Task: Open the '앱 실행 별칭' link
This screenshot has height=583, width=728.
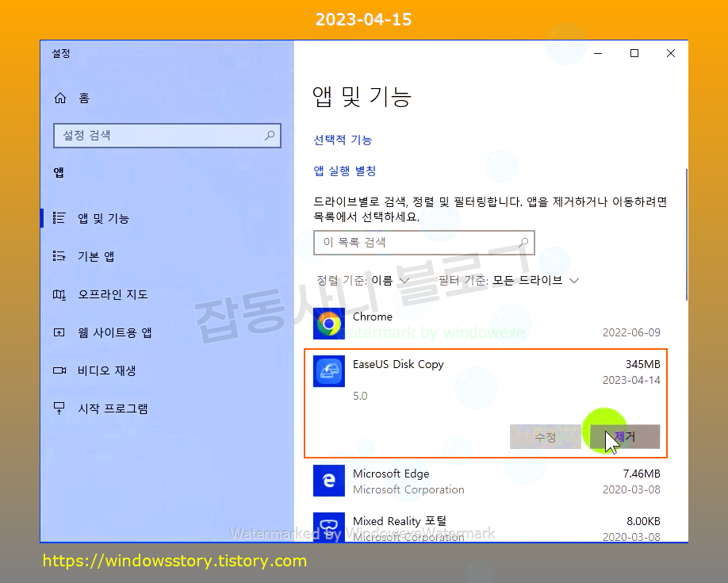Action: (344, 171)
